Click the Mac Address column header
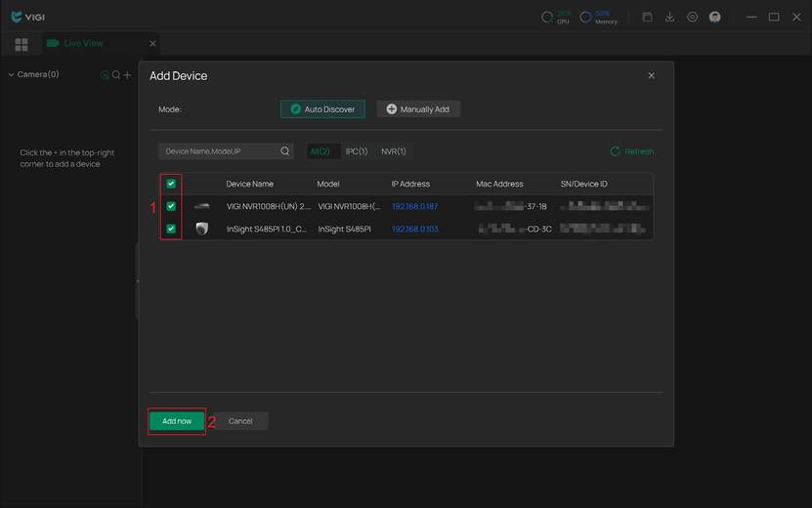The image size is (812, 508). (x=499, y=184)
